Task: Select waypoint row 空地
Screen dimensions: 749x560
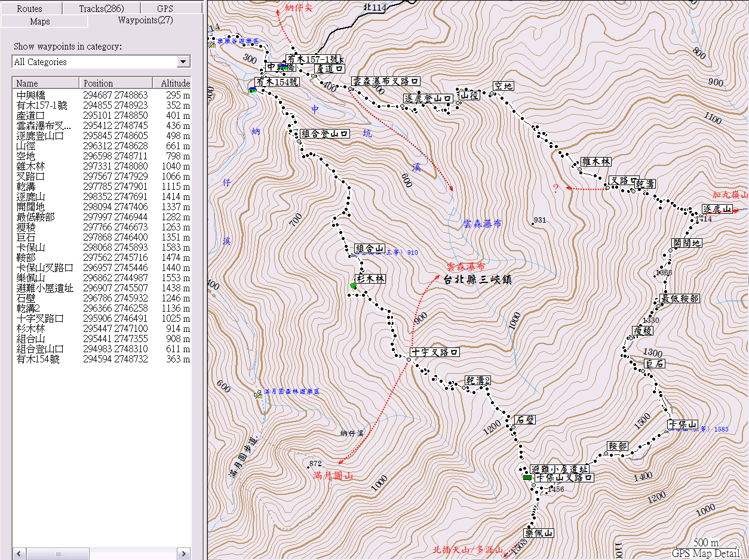Action: [102, 156]
